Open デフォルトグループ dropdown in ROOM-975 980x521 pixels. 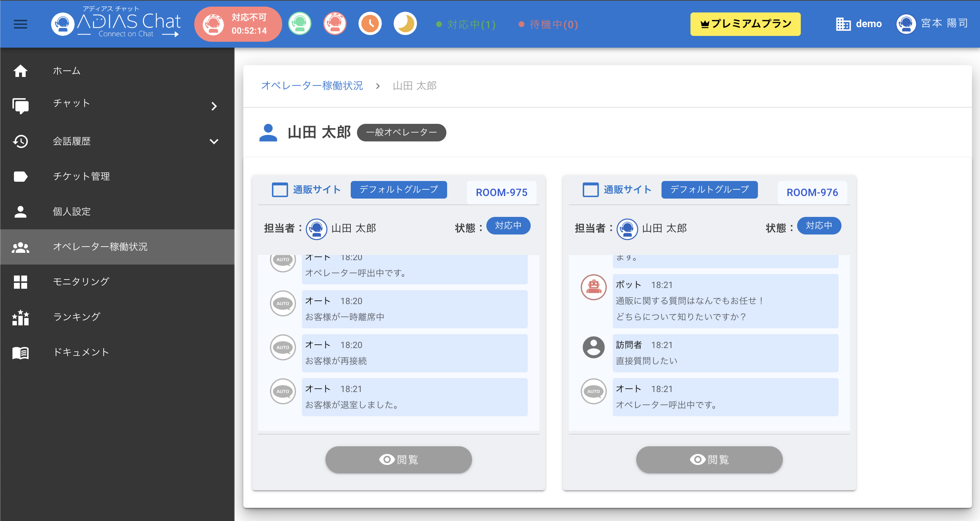399,189
